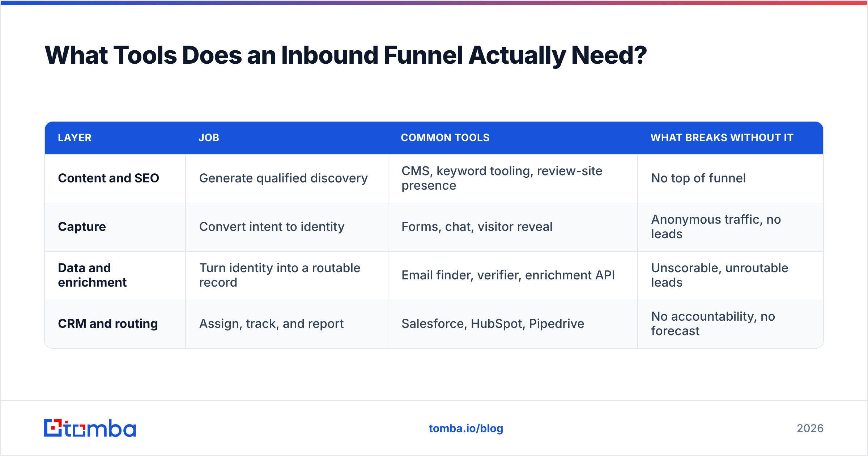The width and height of the screenshot is (868, 456).
Task: Click 'Anonymous traffic, no leads' cell
Action: click(731, 227)
